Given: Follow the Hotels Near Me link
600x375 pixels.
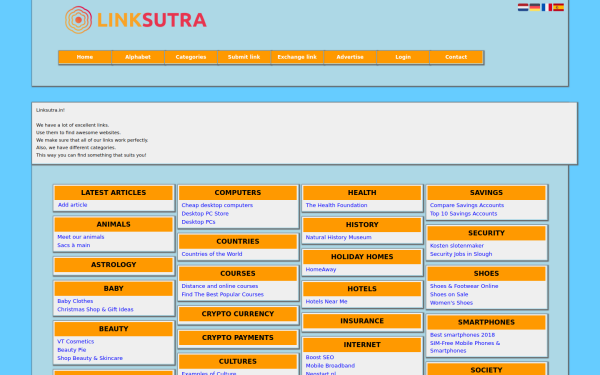Looking at the screenshot, I should pyautogui.click(x=326, y=302).
